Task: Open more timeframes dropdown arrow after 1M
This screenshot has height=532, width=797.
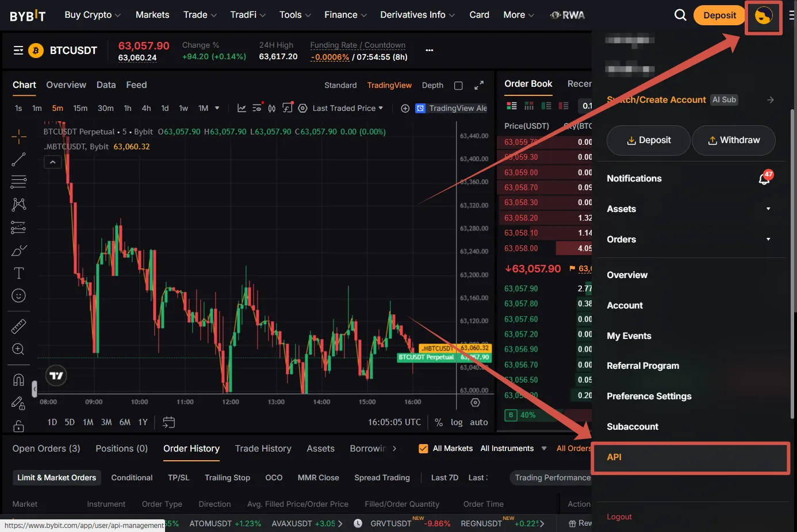Action: coord(217,108)
